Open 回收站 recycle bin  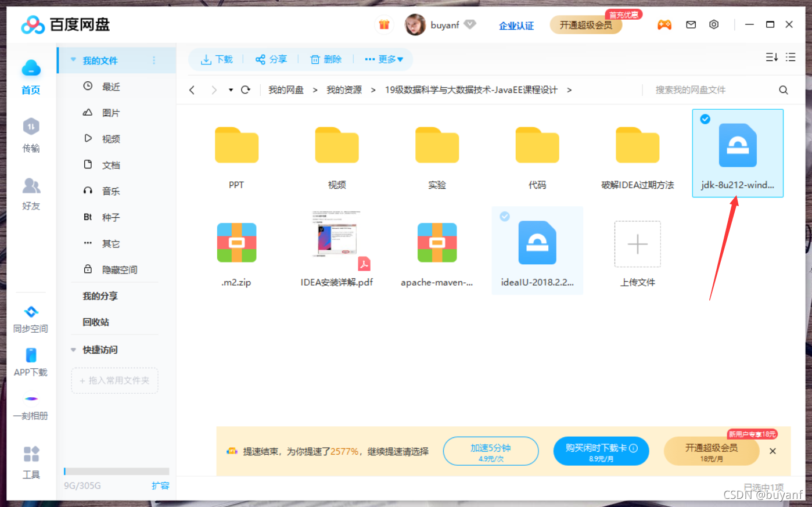pyautogui.click(x=96, y=322)
